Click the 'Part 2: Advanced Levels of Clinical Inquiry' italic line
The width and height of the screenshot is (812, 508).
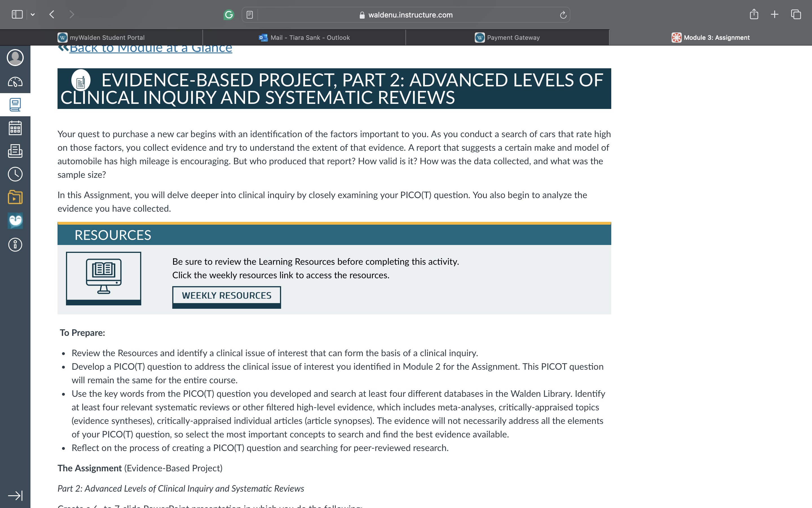[181, 489]
